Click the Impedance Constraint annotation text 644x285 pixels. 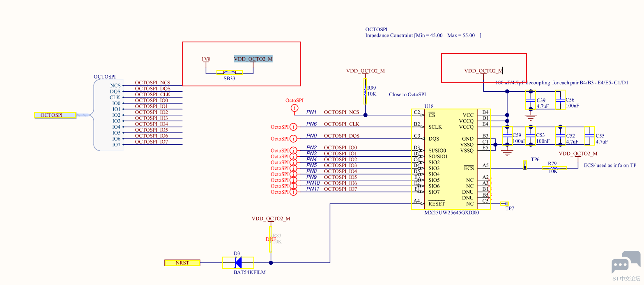tap(423, 35)
